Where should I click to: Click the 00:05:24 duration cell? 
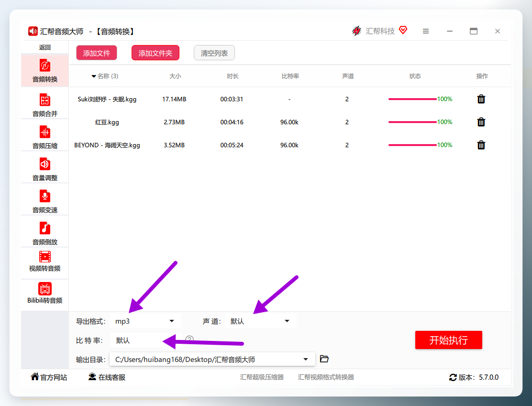tap(232, 145)
